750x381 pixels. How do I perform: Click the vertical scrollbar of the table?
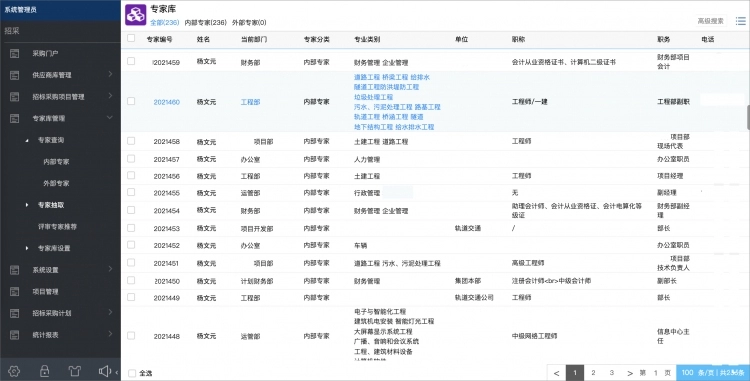click(748, 117)
